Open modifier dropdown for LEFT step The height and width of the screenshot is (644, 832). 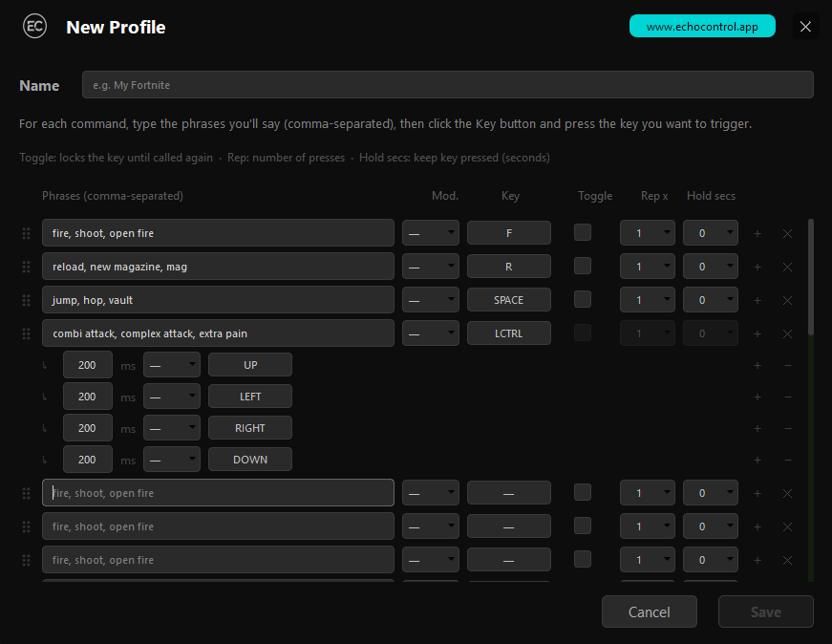[172, 397]
